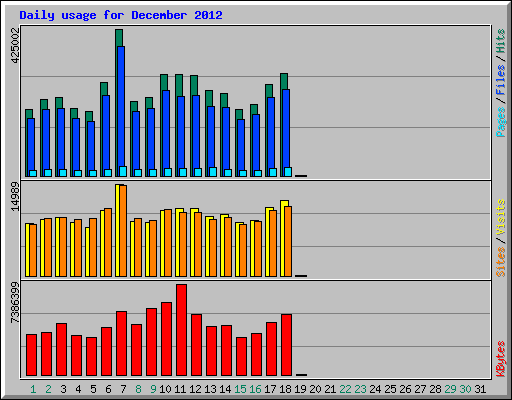
Task: Click day label 1 on the x-axis
Action: (x=33, y=389)
